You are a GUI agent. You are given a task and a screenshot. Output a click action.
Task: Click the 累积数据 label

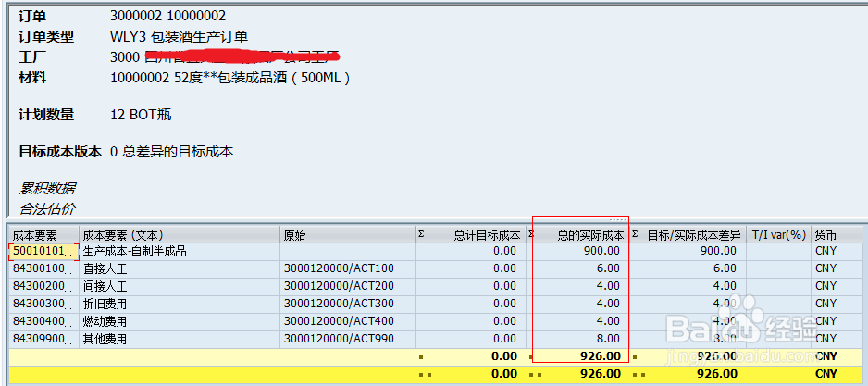pos(47,188)
